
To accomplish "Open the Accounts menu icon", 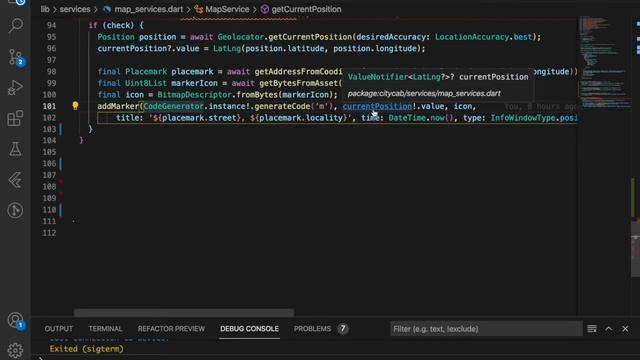I will (x=16, y=321).
